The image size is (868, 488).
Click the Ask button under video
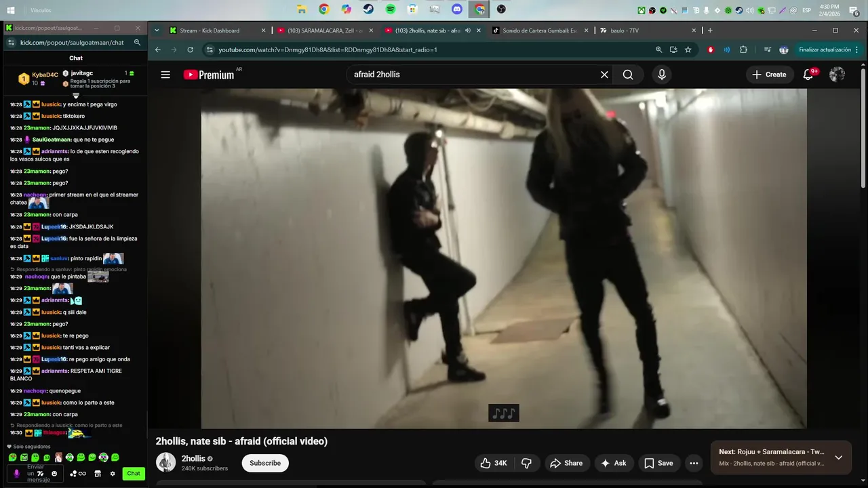pos(613,463)
